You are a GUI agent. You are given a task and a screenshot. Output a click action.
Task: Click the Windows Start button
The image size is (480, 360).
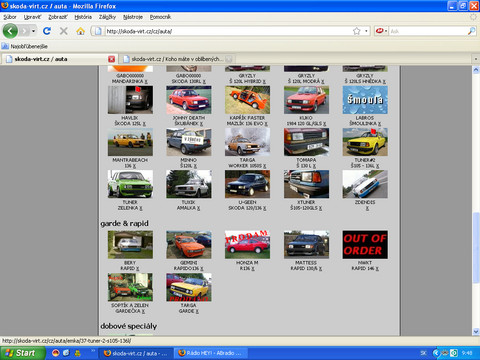[23, 353]
